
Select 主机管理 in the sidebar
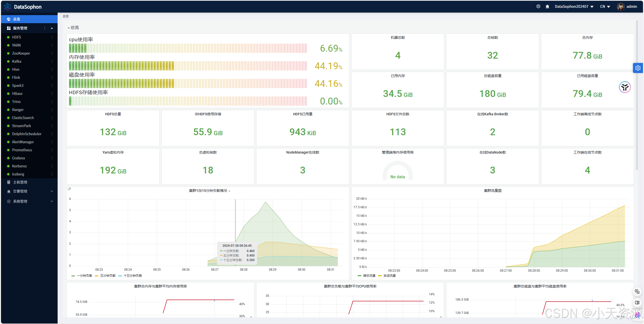coord(20,182)
